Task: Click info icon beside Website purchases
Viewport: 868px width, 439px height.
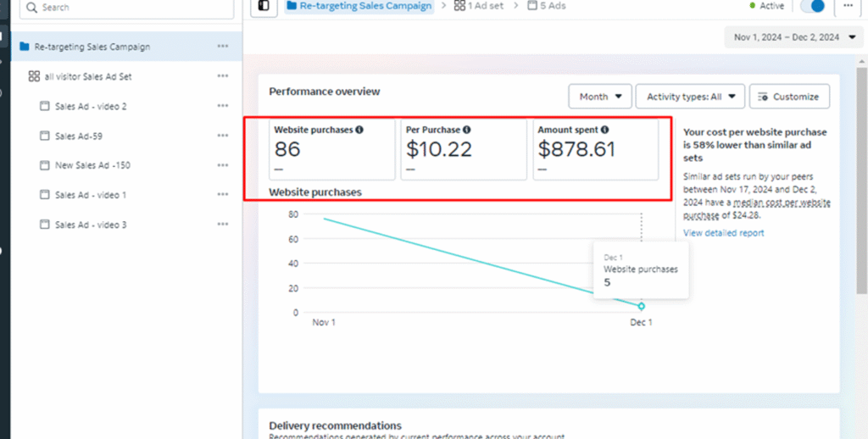Action: coord(359,131)
